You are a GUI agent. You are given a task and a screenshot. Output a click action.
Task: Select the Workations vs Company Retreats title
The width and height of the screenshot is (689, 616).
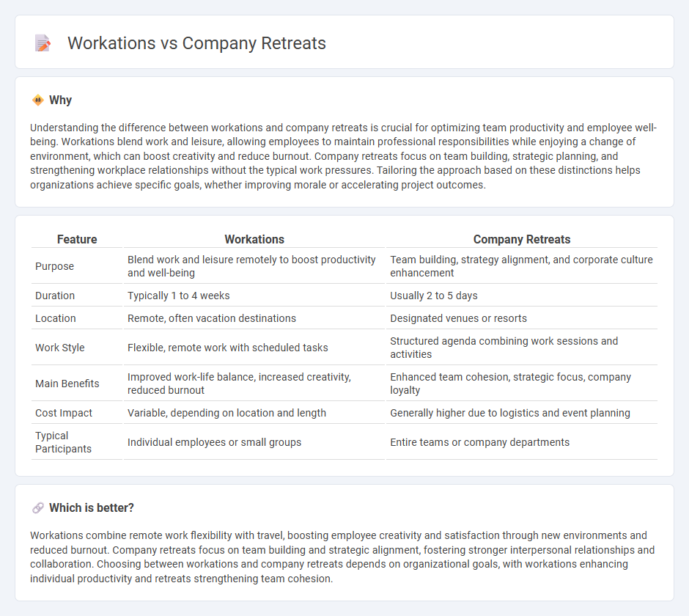click(x=196, y=43)
